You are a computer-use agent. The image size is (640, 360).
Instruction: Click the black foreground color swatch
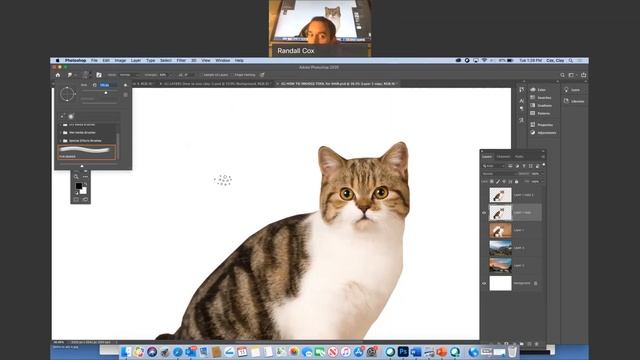click(78, 186)
